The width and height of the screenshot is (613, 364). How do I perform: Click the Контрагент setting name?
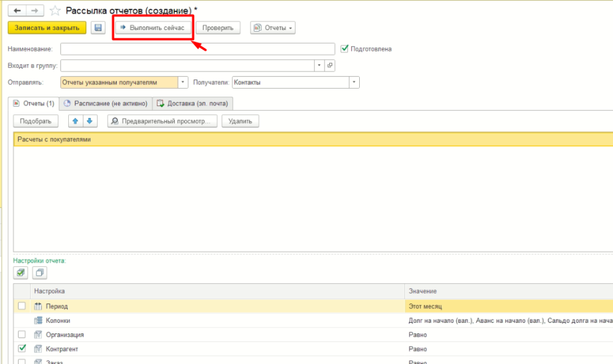pyautogui.click(x=62, y=349)
